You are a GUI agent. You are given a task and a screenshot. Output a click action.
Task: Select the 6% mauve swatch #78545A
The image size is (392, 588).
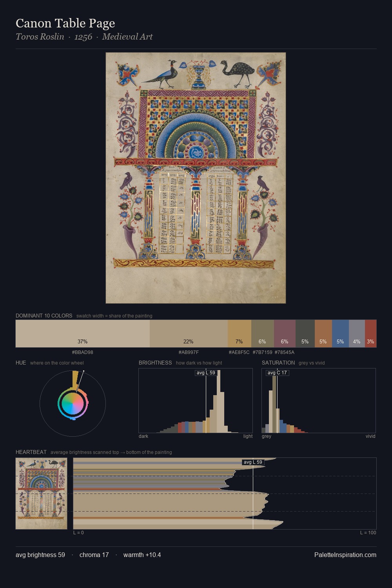pos(285,334)
